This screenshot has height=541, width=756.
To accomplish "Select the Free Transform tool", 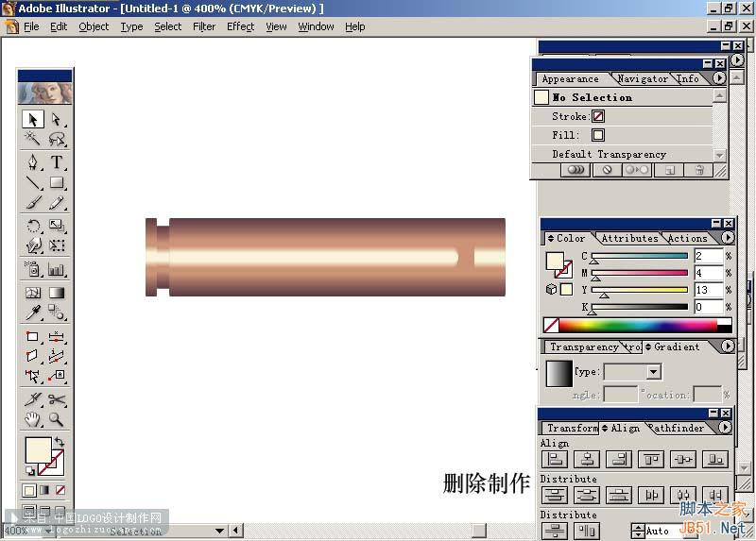I will tap(57, 245).
